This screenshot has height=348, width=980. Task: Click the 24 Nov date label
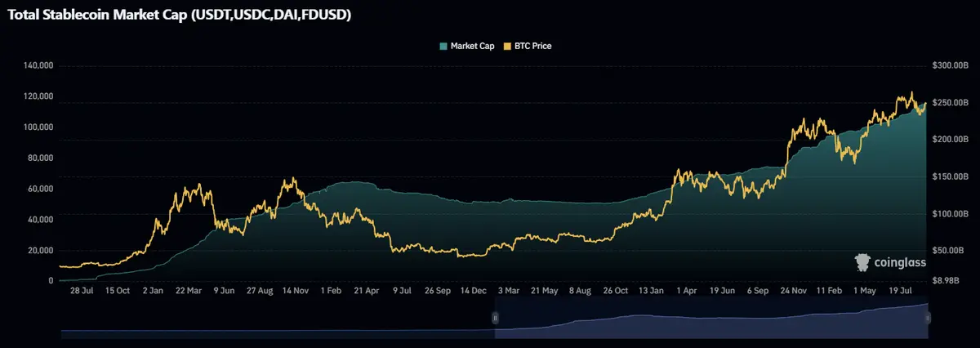point(793,290)
